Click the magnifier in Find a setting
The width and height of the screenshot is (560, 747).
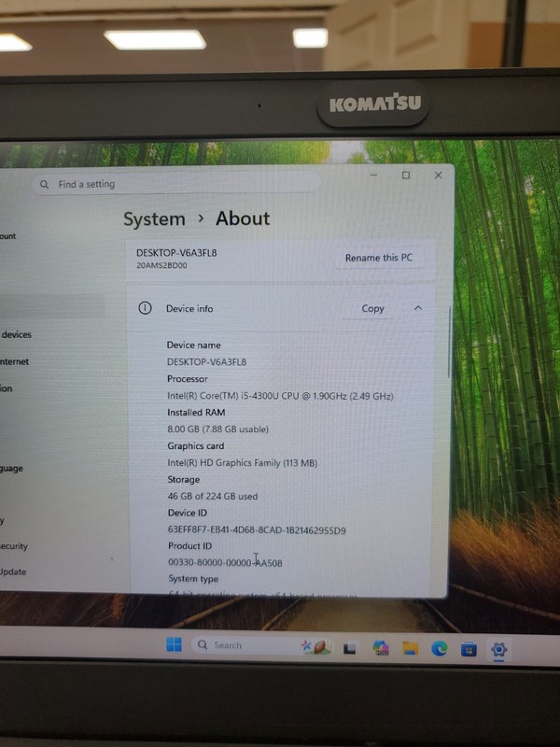click(x=44, y=184)
